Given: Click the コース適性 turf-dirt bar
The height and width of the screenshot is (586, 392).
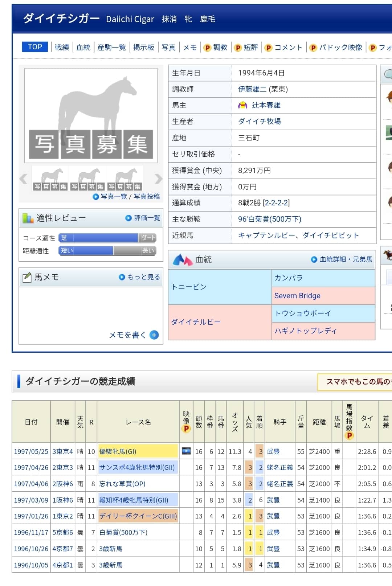Looking at the screenshot, I should (x=107, y=238).
